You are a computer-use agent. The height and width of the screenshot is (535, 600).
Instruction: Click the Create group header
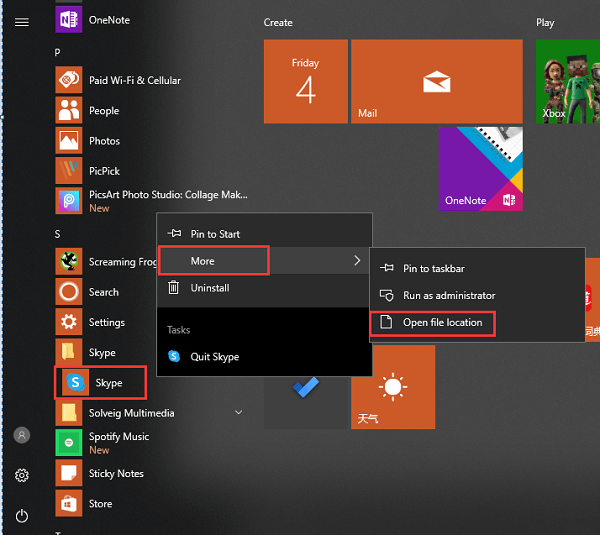click(278, 23)
